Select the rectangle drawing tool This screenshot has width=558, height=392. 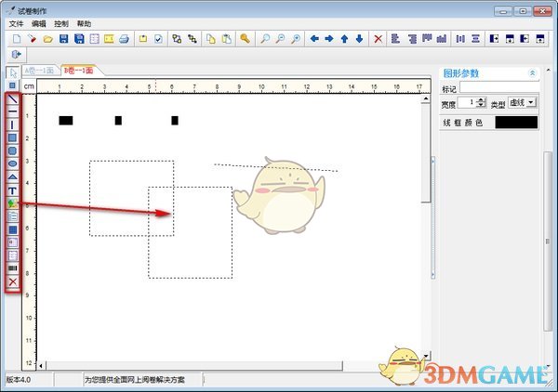click(12, 137)
